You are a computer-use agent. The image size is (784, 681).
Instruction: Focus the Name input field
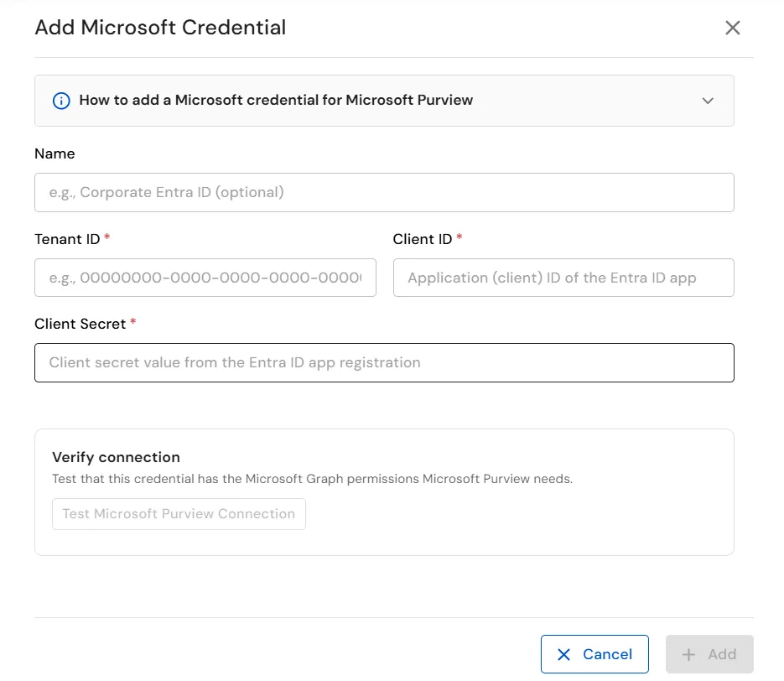pos(384,193)
